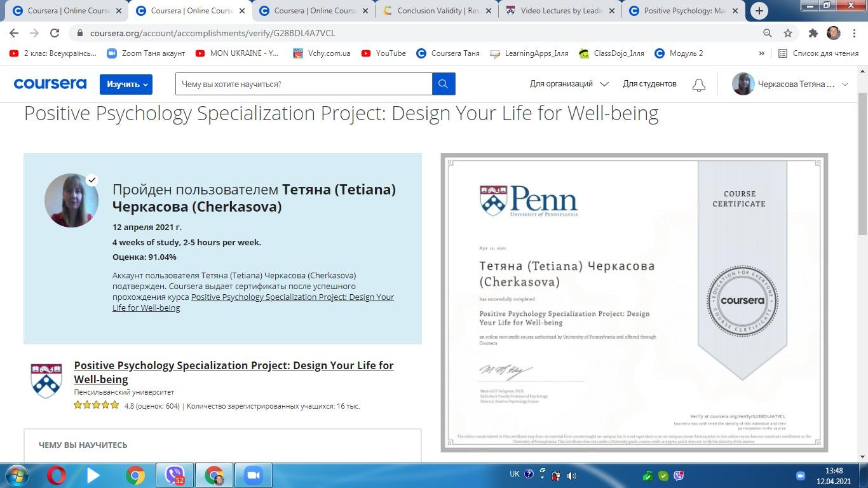Click the Windows Start button

pyautogui.click(x=15, y=475)
